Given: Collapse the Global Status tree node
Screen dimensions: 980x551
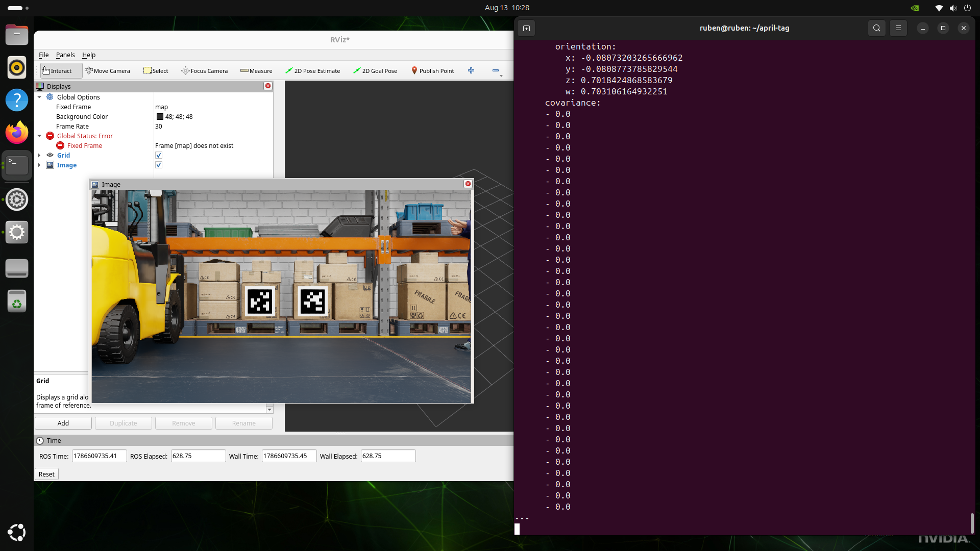Looking at the screenshot, I should tap(39, 136).
